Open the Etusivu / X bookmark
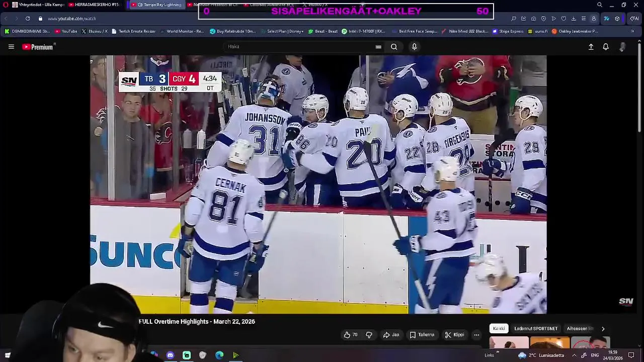644x362 pixels. coord(95,31)
